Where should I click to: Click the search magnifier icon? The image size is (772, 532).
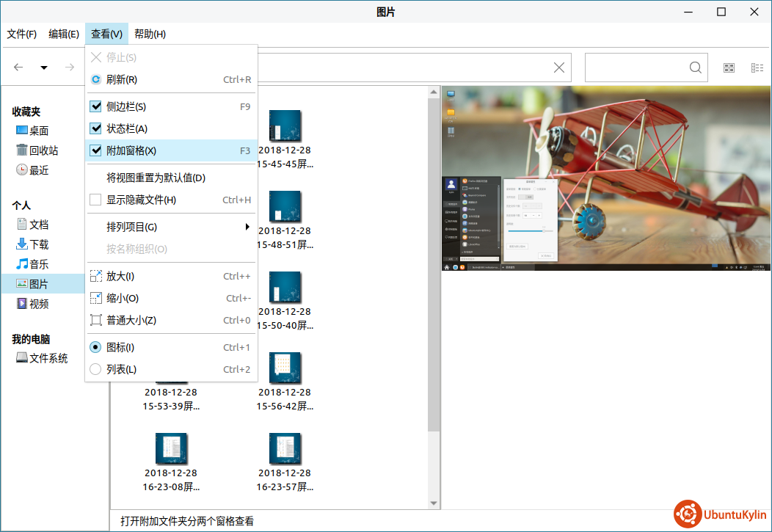pyautogui.click(x=696, y=68)
